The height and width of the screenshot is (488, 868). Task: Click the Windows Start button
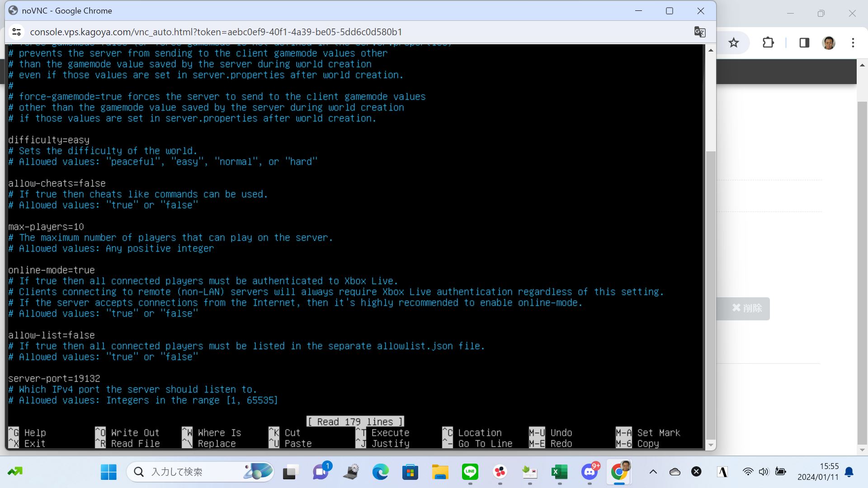(108, 472)
